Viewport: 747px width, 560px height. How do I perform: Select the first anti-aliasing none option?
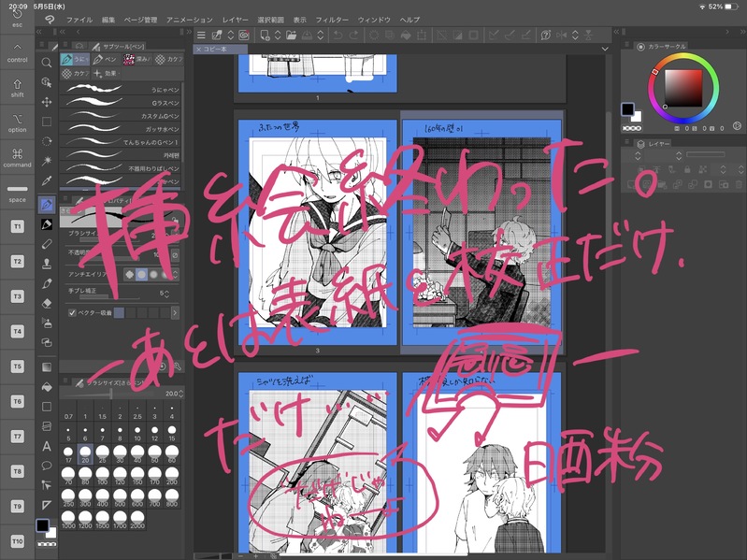click(130, 274)
